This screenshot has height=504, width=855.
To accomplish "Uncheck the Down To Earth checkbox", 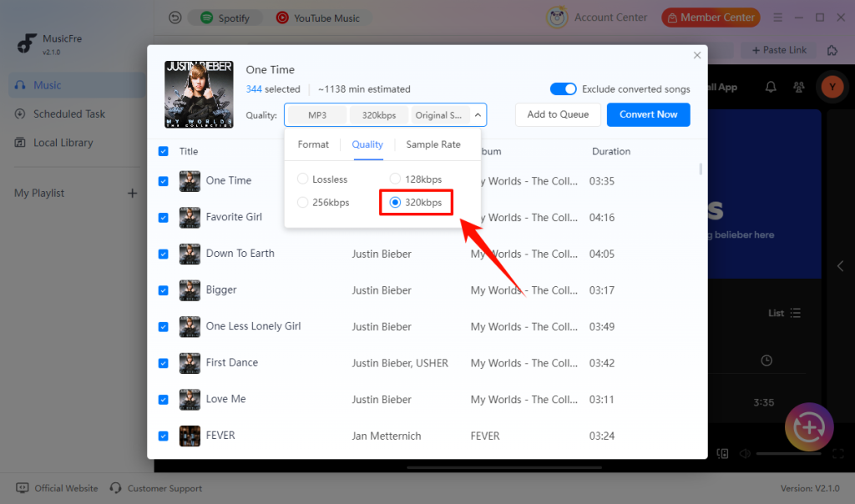I will 163,254.
